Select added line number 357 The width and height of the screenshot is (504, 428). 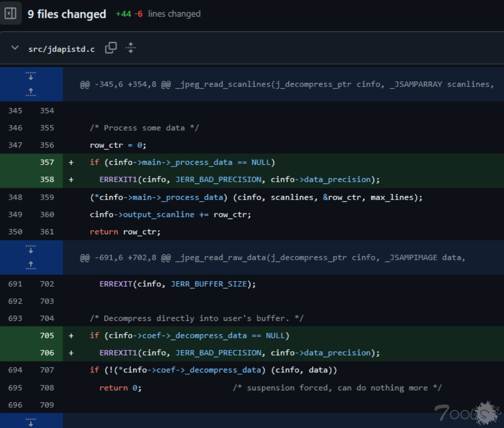click(47, 162)
